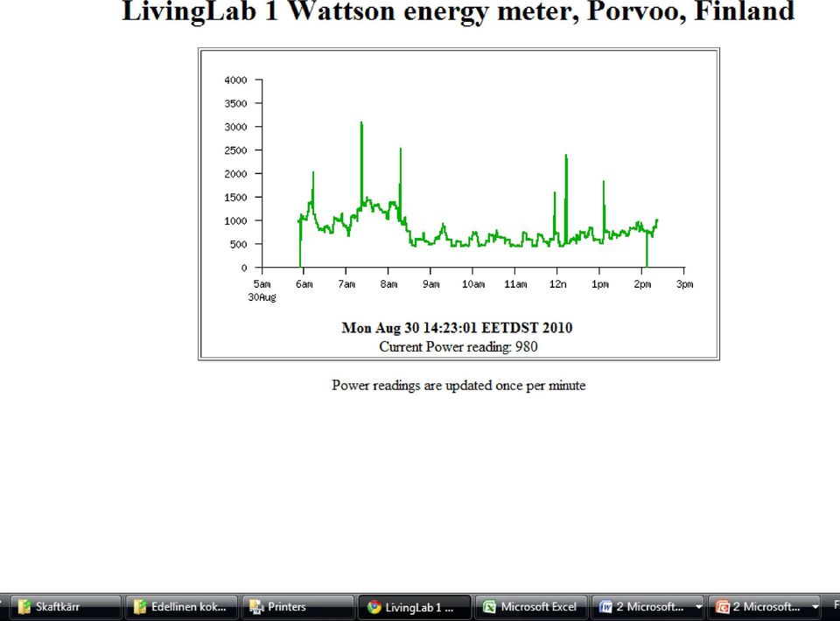The image size is (840, 621).
Task: Click the 2pm x-axis label
Action: pyautogui.click(x=642, y=284)
